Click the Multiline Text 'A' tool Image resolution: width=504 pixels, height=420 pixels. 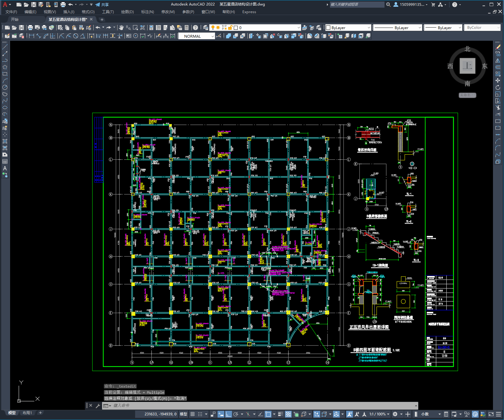(5, 168)
